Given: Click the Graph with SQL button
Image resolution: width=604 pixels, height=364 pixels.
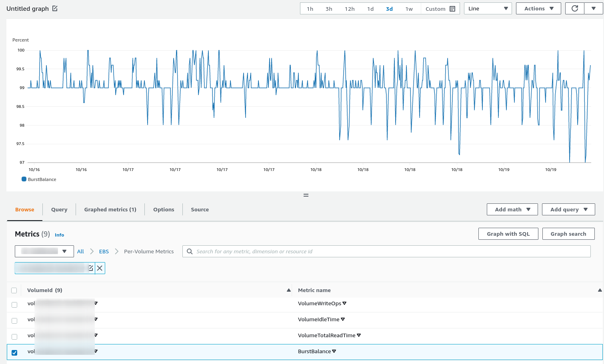Looking at the screenshot, I should pyautogui.click(x=508, y=234).
